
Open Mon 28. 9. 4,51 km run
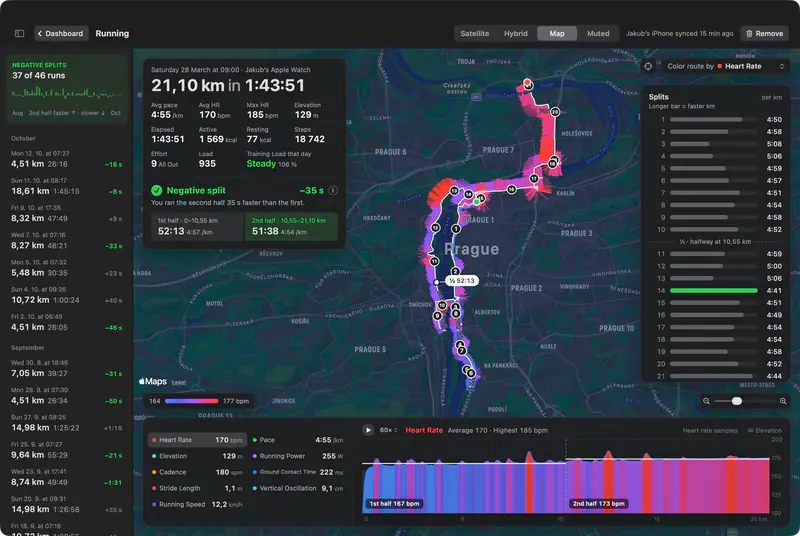click(x=67, y=395)
